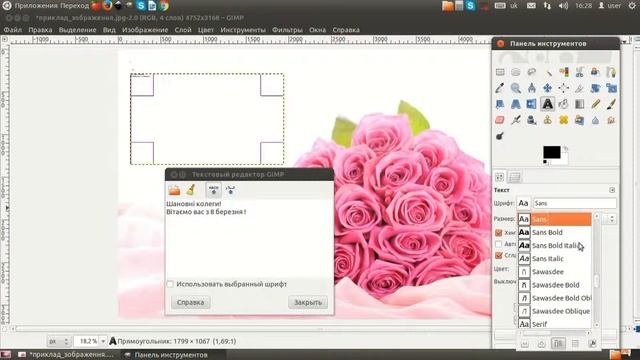This screenshot has height=360, width=640.
Task: Select the Select by Color tool
Action: coord(564,72)
